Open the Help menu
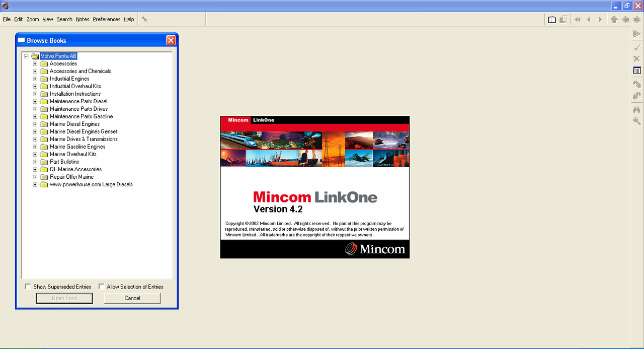The height and width of the screenshot is (349, 644). coord(129,20)
